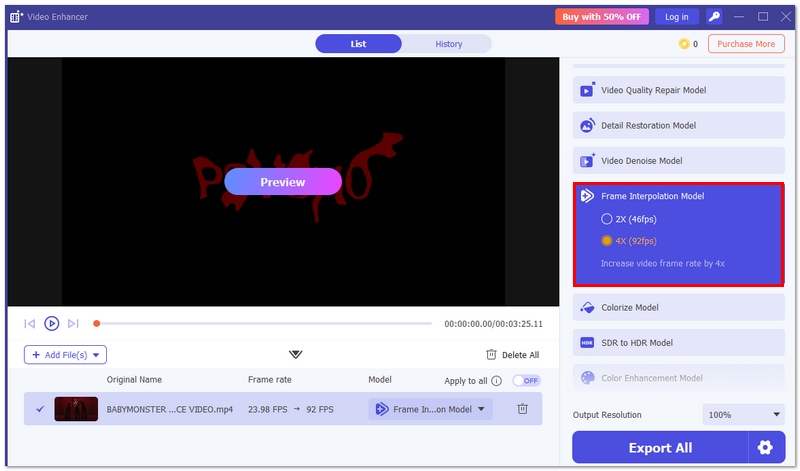
Task: Open the key registration icon
Action: [714, 17]
